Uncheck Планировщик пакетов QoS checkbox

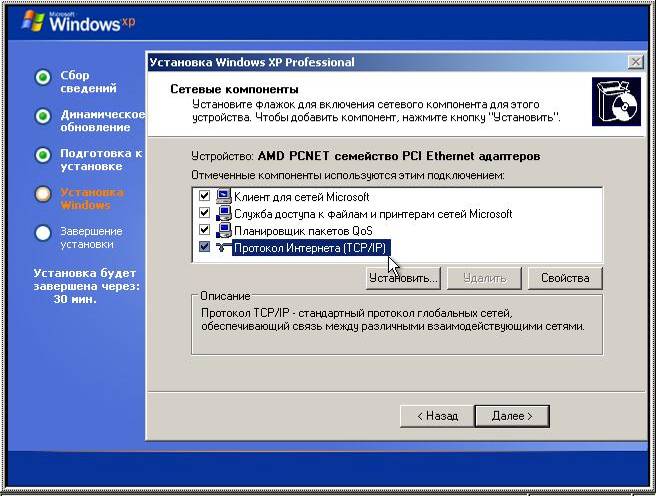tap(204, 230)
